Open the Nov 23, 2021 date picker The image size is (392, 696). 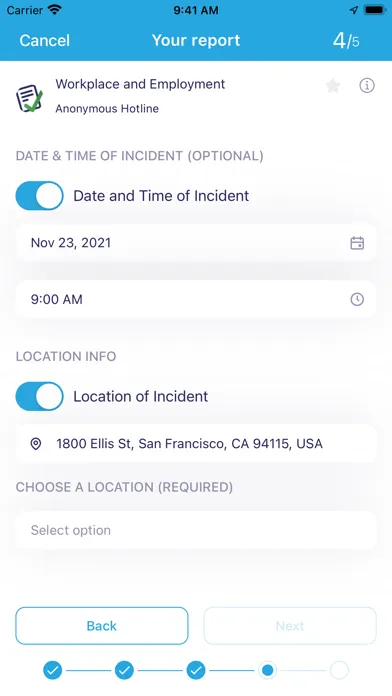(x=196, y=243)
